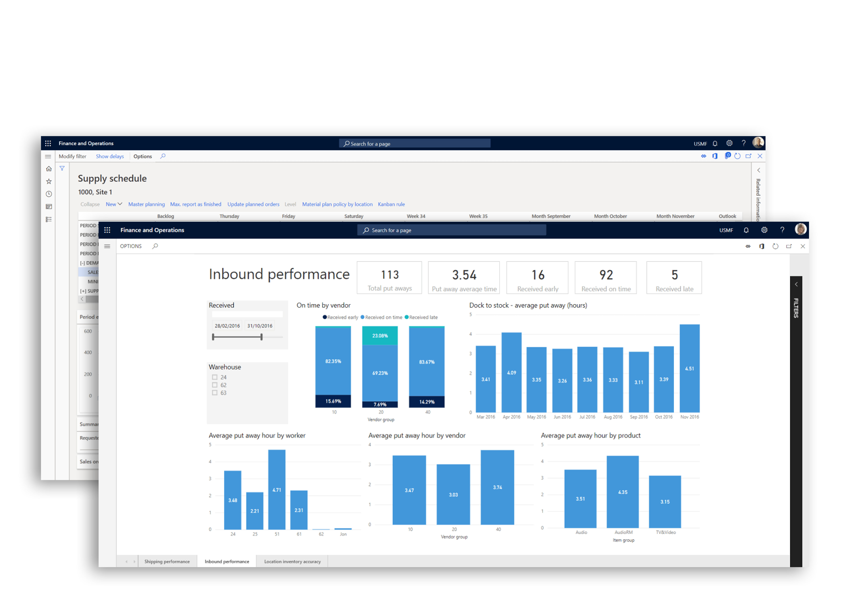The width and height of the screenshot is (848, 616).
Task: Click the notifications bell icon
Action: point(746,230)
